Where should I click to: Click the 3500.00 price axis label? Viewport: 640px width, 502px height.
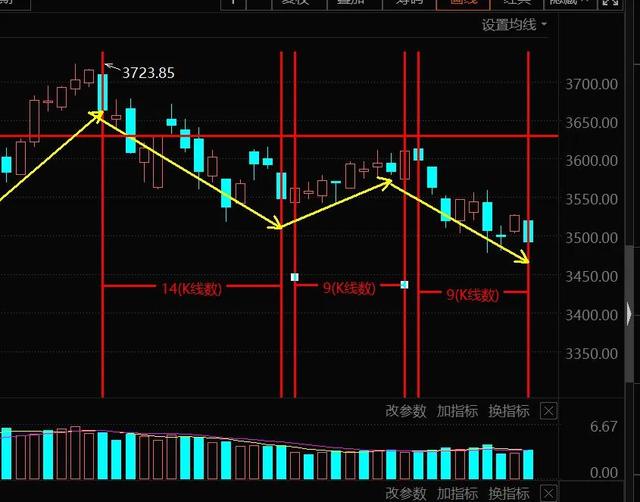591,238
